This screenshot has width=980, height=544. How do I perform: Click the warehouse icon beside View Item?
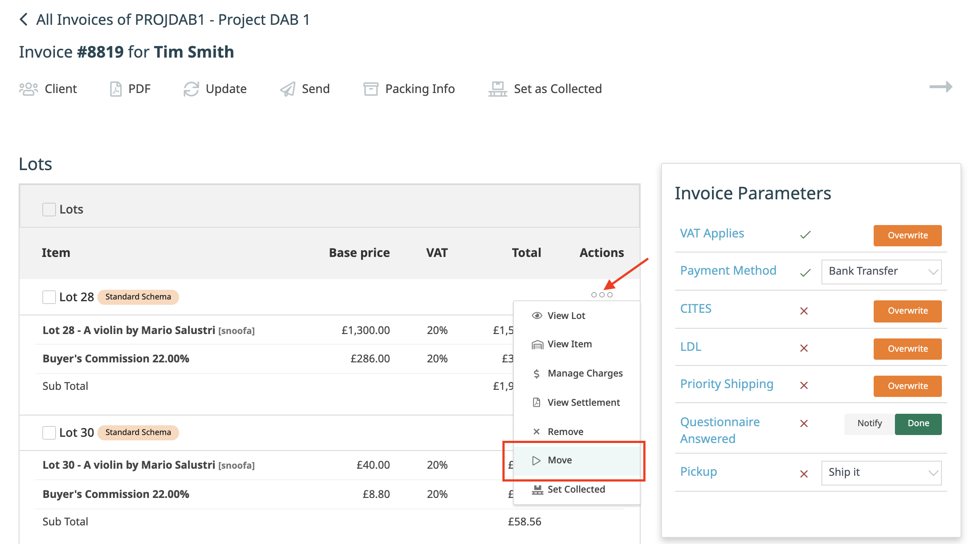coord(537,344)
